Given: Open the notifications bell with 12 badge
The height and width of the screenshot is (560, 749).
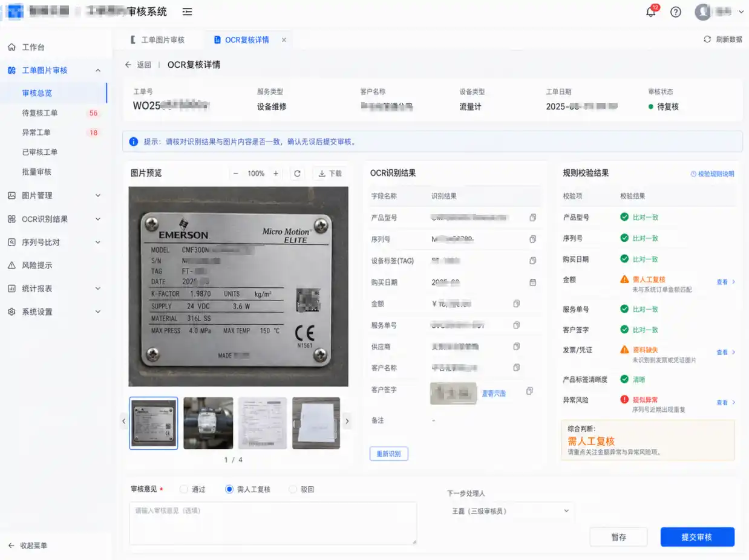Looking at the screenshot, I should [x=651, y=12].
